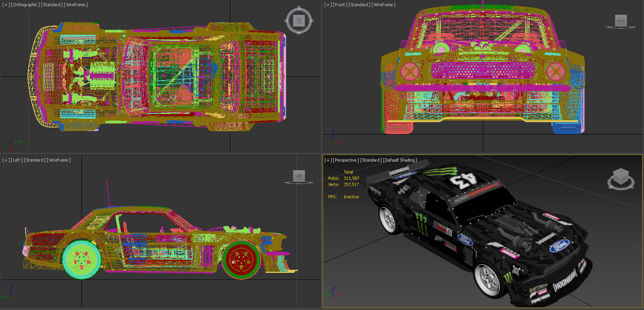The image size is (644, 310).
Task: Click the Ford logo on the car door
Action: tap(465, 240)
